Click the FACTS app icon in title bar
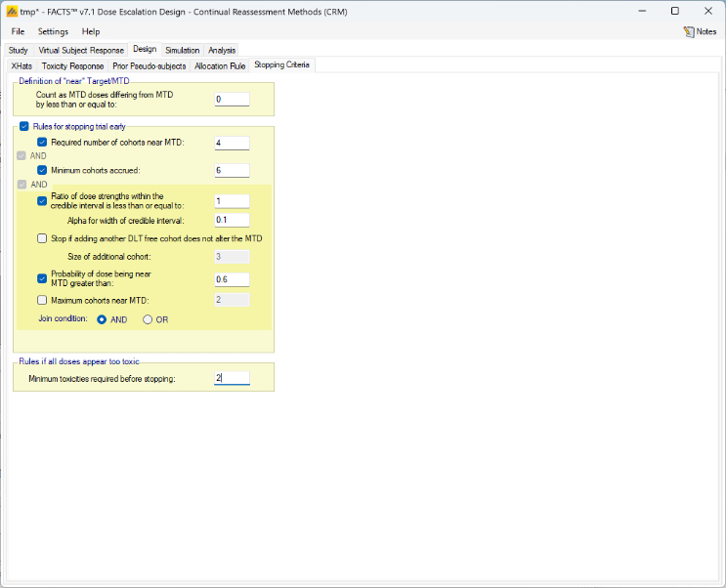Screen dimensions: 727x588 11,11
